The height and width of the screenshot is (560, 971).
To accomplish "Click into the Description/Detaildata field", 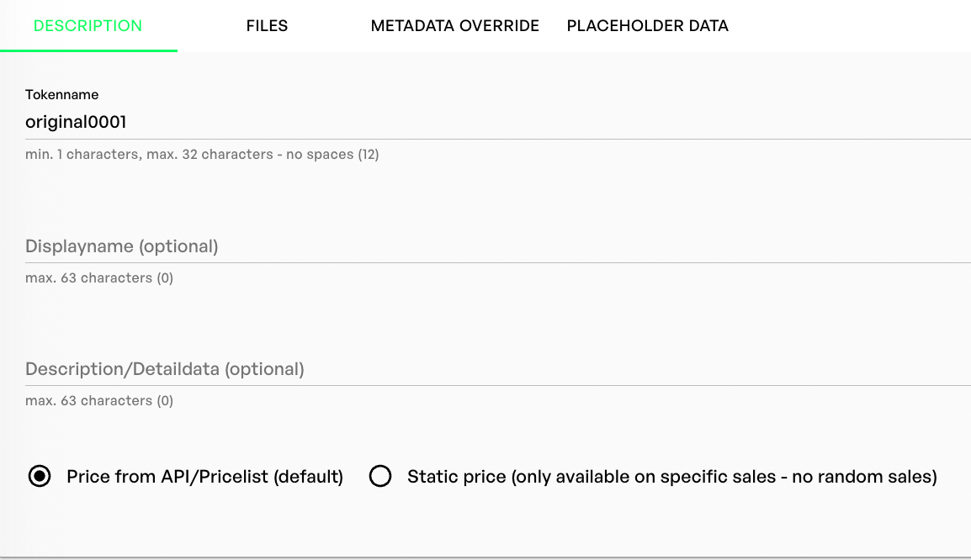I will pos(496,369).
